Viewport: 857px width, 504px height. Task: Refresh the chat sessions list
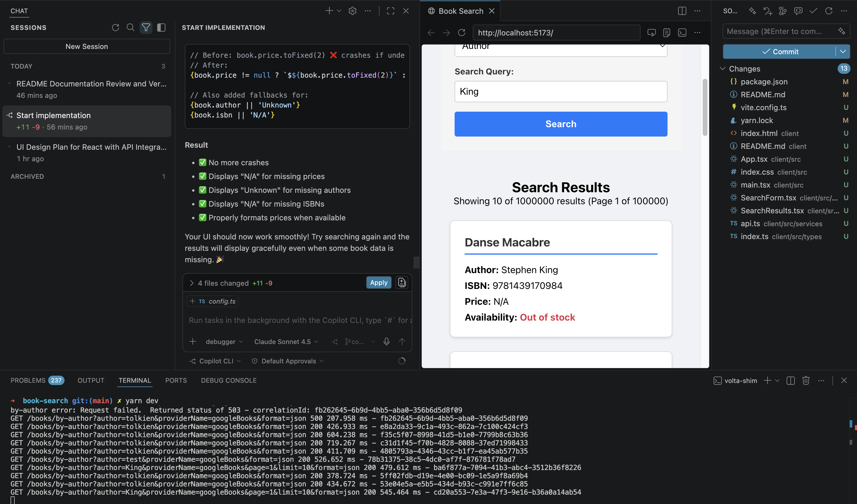115,28
